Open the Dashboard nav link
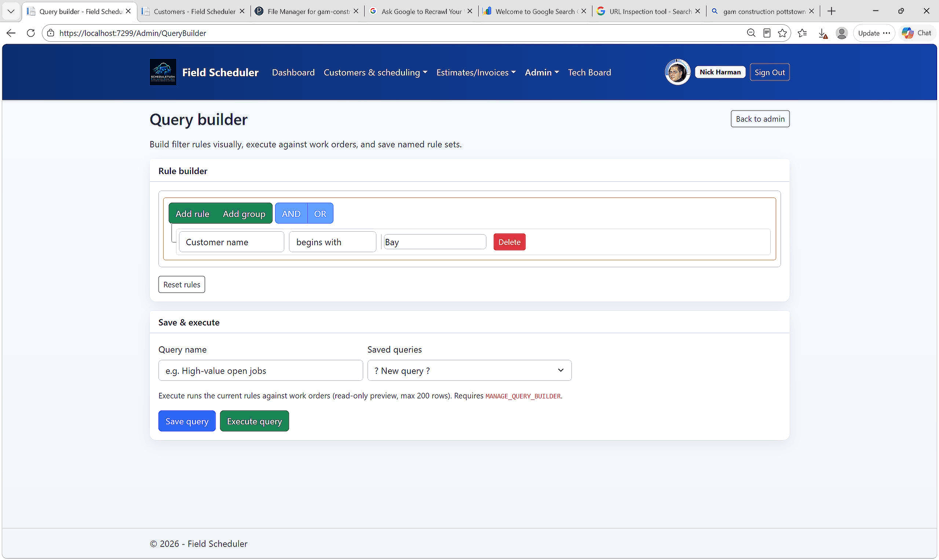The image size is (939, 560). pos(293,72)
